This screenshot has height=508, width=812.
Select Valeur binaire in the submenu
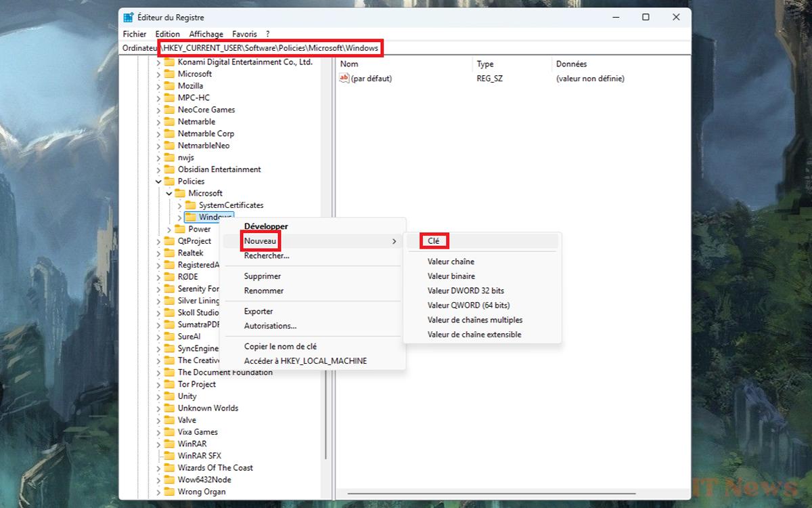[482, 276]
